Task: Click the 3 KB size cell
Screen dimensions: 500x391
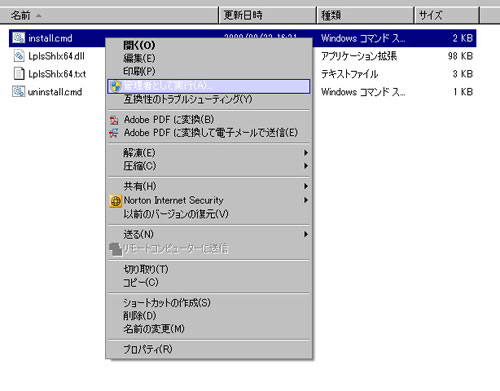Action: click(x=463, y=74)
